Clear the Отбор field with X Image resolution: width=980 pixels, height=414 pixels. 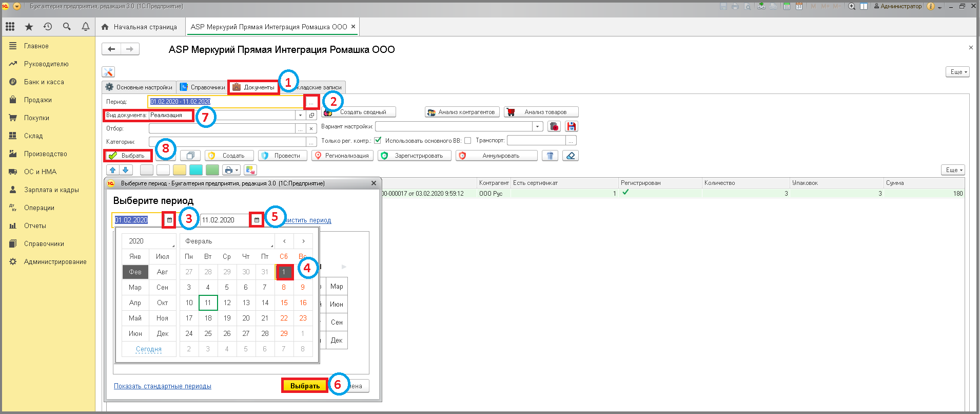tap(311, 129)
